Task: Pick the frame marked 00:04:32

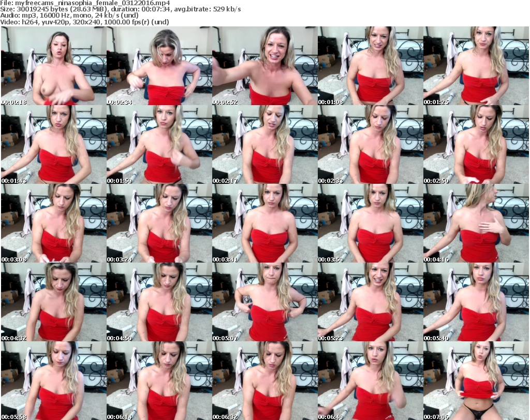Action: tap(54, 302)
